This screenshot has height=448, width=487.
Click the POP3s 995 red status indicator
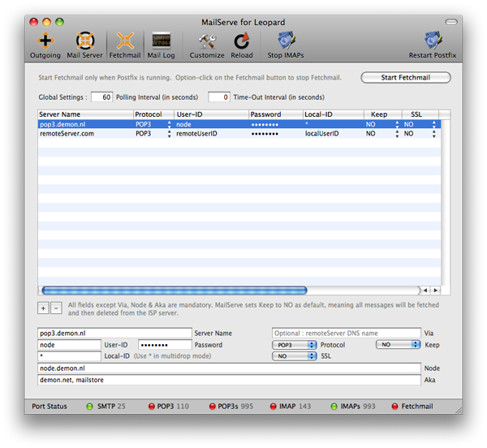click(213, 407)
